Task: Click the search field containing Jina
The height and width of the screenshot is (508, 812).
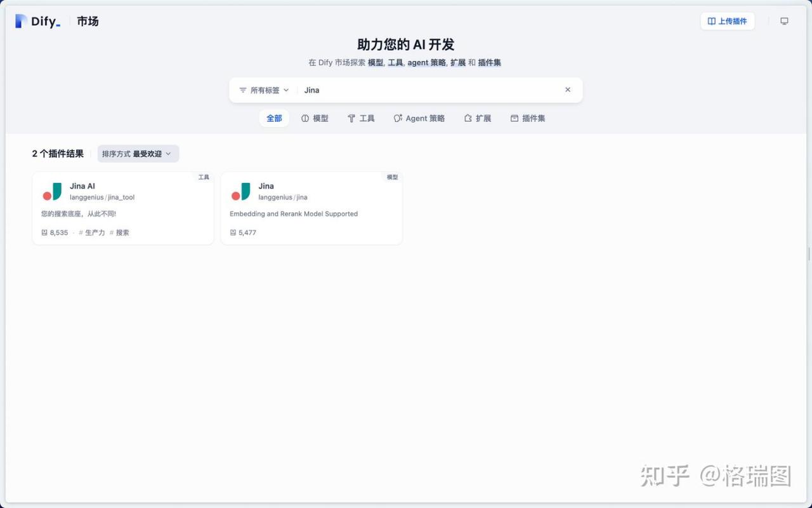Action: pos(430,90)
